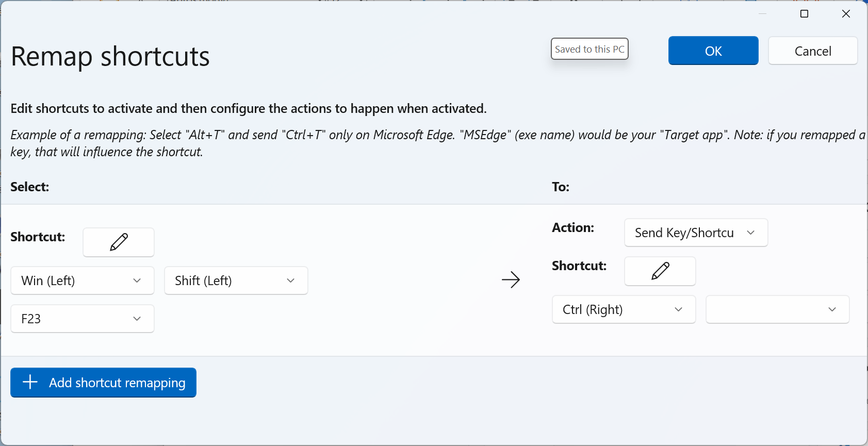Close the Remap shortcuts window
Image resolution: width=868 pixels, height=446 pixels.
tap(846, 14)
